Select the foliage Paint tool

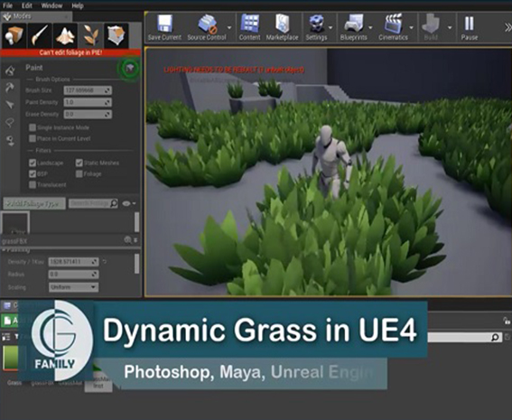pyautogui.click(x=10, y=70)
